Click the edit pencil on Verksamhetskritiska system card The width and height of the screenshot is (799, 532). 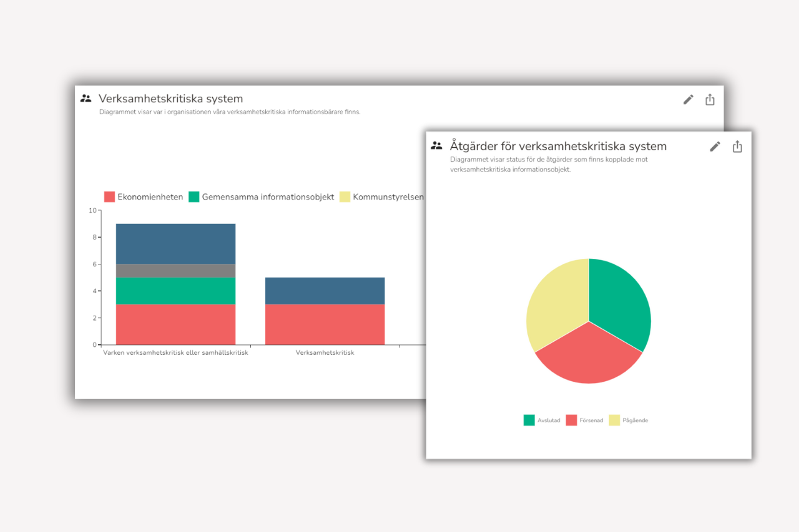(688, 99)
